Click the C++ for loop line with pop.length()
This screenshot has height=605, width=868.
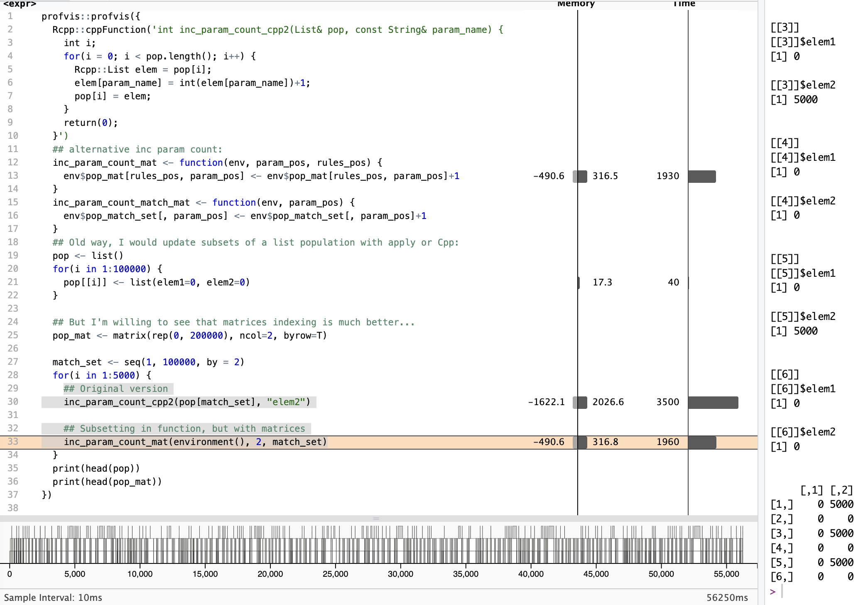pos(160,57)
